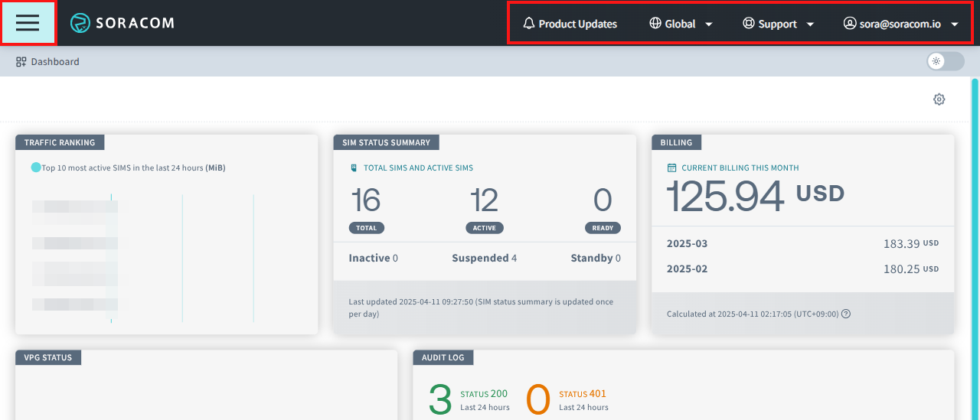980x420 pixels.
Task: Expand the sora@soracom.io account dropdown arrow
Action: coord(954,24)
